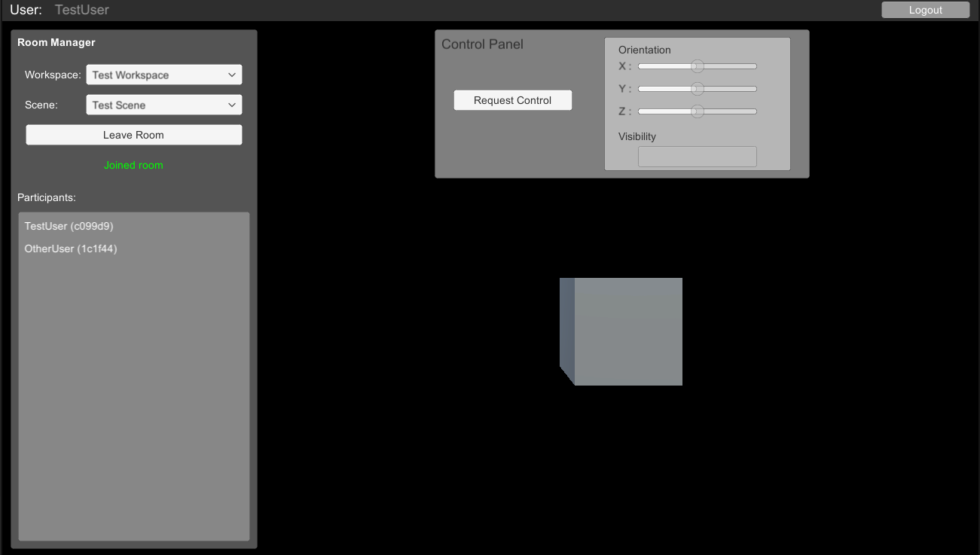Click the Z orientation slider handle
The width and height of the screenshot is (980, 555).
click(x=698, y=111)
